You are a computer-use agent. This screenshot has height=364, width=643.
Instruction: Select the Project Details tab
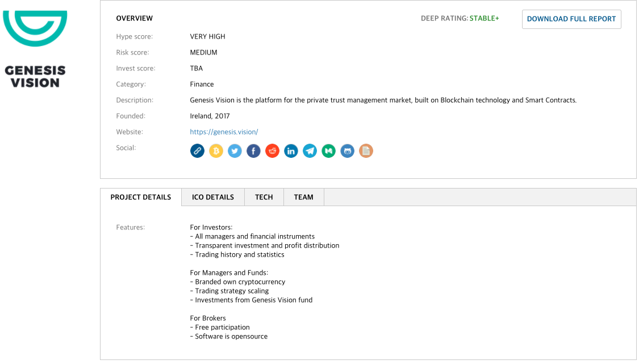(x=141, y=197)
